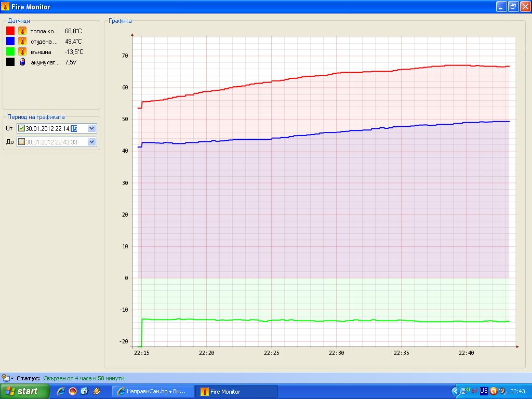Image resolution: width=532 pixels, height=399 pixels.
Task: Select the студена sensor label
Action: coord(44,42)
